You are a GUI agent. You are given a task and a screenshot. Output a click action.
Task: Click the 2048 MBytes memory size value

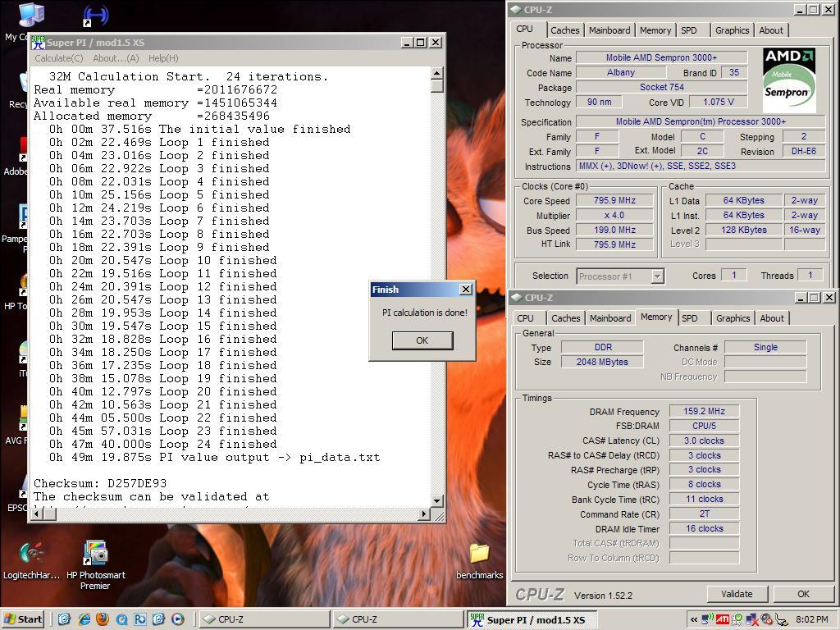[x=602, y=362]
